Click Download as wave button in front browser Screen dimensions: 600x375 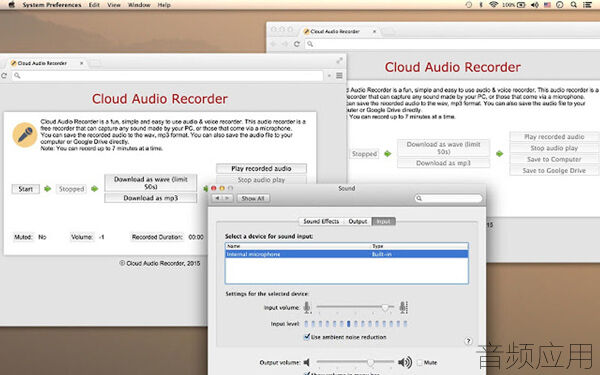point(151,183)
